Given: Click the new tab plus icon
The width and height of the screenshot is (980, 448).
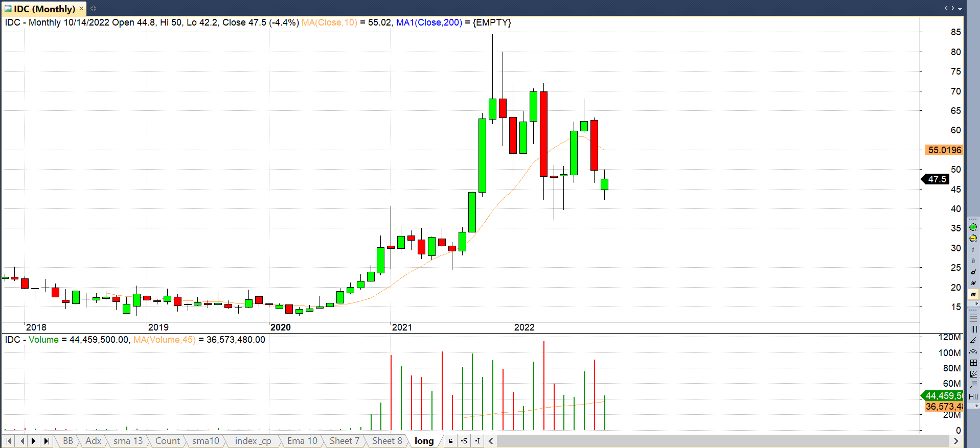Looking at the screenshot, I should (x=94, y=9).
